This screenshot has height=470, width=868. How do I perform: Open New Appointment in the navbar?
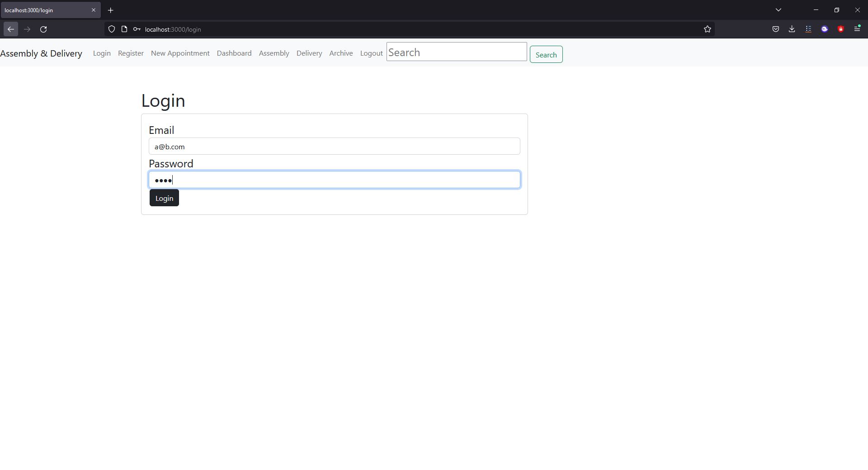180,53
